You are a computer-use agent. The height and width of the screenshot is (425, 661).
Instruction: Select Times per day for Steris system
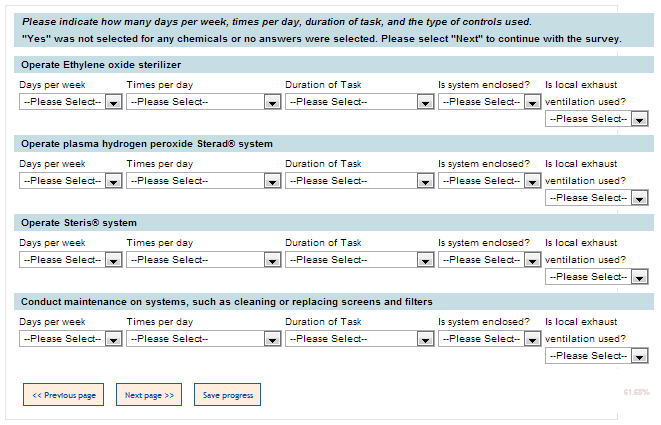coord(204,260)
